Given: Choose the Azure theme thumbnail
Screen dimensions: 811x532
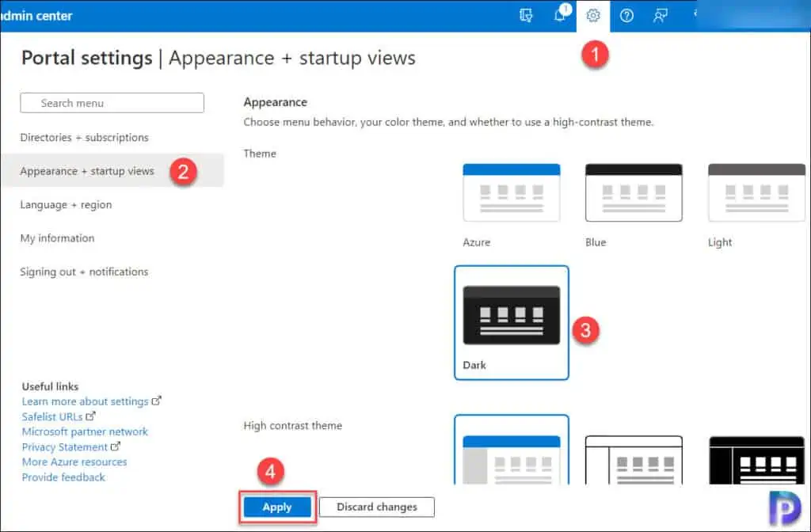Looking at the screenshot, I should 512,193.
